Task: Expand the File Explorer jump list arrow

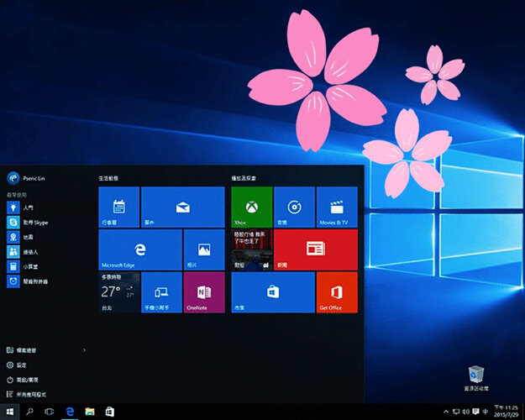Action: (84, 350)
